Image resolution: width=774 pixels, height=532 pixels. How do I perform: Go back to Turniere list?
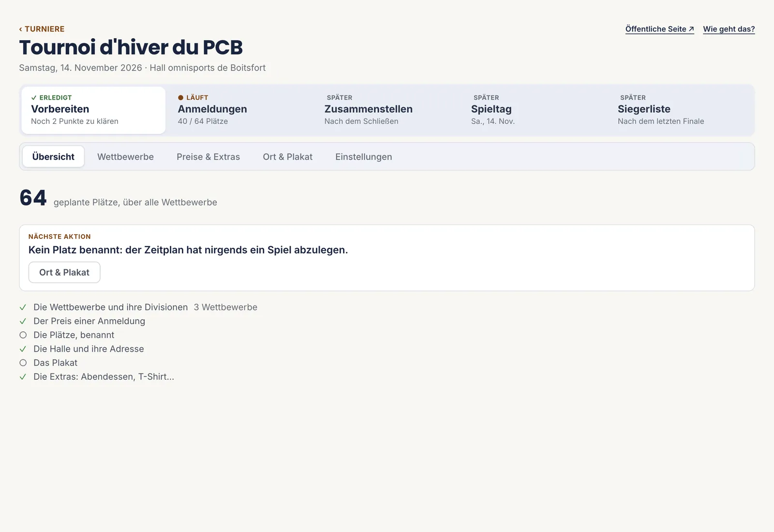tap(42, 29)
